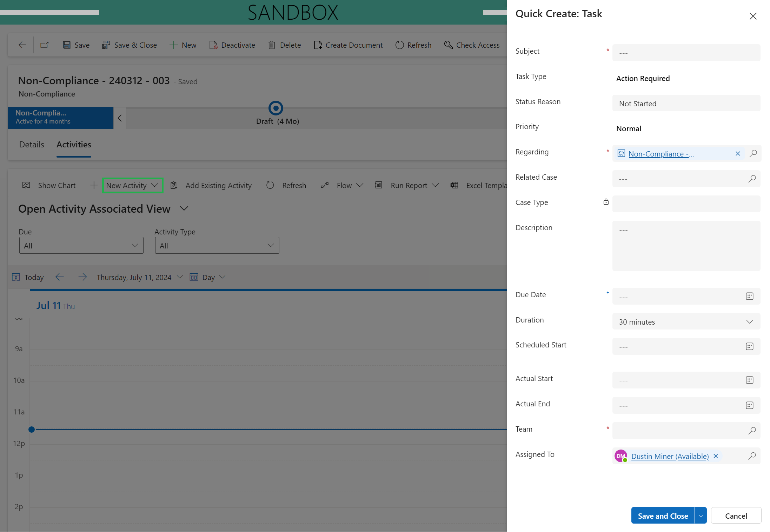The width and height of the screenshot is (770, 532).
Task: Click the Due Date calendar icon
Action: [749, 296]
